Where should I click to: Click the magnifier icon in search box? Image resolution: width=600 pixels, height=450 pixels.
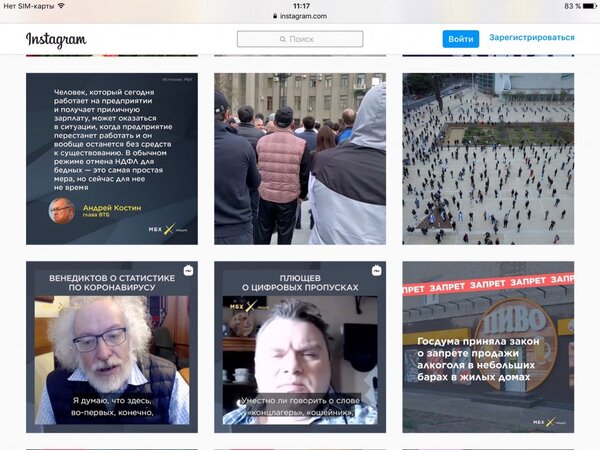(282, 39)
